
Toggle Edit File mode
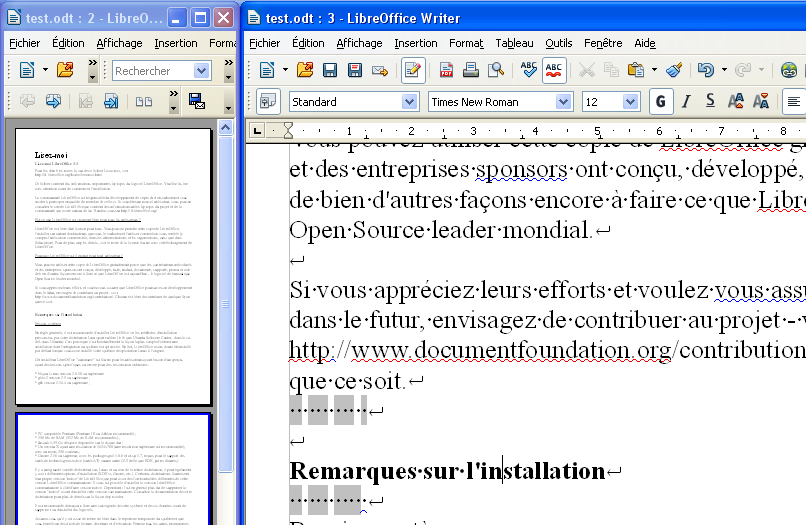413,70
